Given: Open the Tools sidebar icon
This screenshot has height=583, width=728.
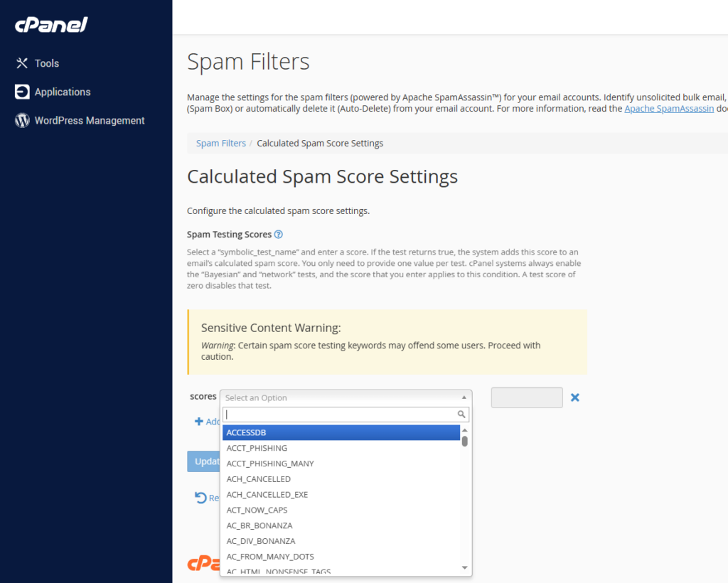Looking at the screenshot, I should pos(22,63).
